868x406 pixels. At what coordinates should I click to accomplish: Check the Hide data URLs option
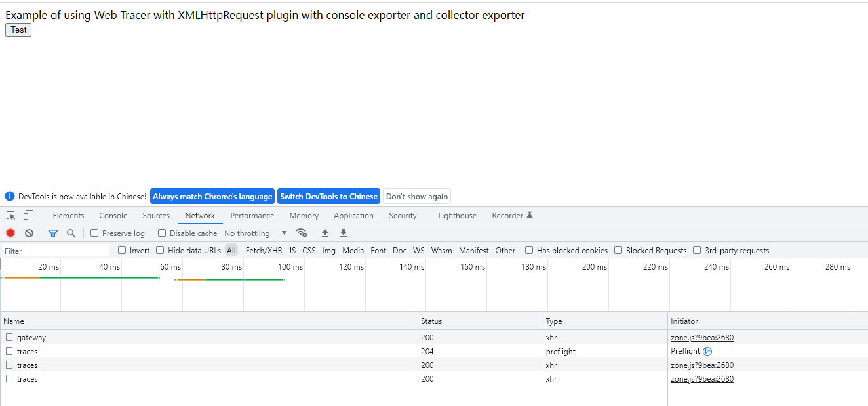[x=160, y=250]
